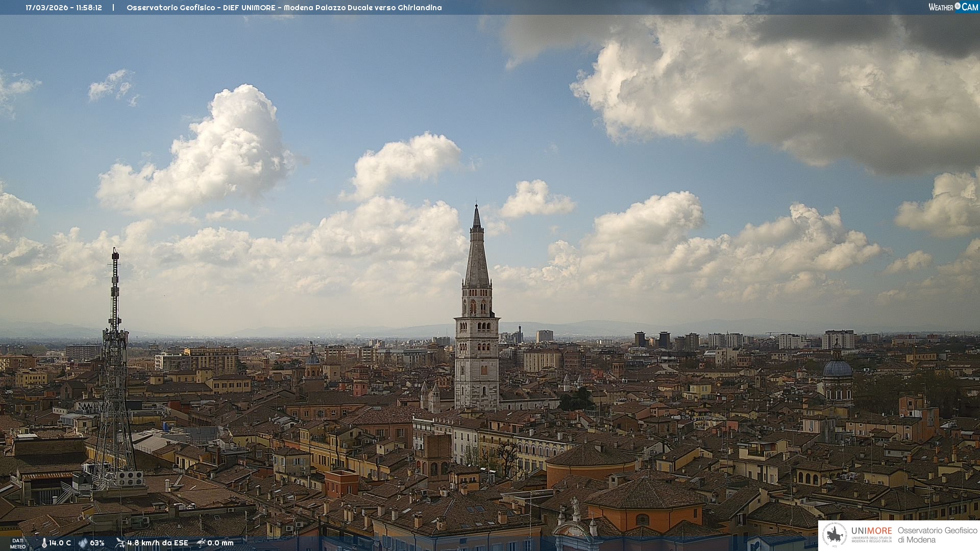This screenshot has width=980, height=551.
Task: Click the blue church dome on right
Action: (838, 368)
